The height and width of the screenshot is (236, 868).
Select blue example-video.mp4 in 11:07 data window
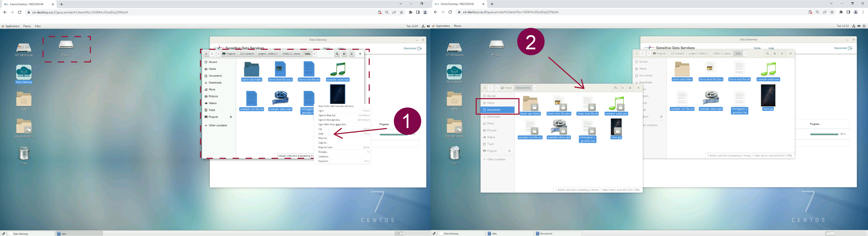click(x=280, y=101)
